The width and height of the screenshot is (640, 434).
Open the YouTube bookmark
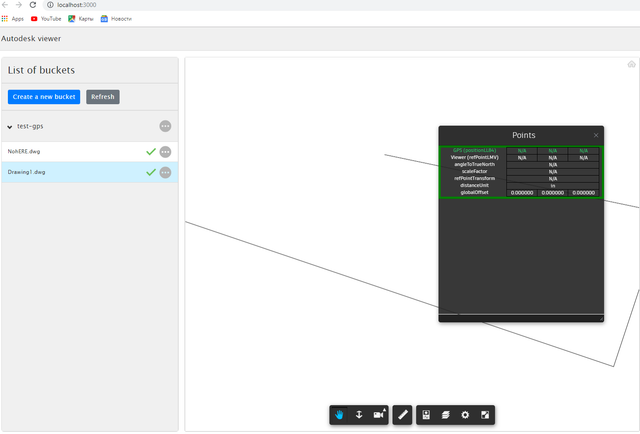click(46, 19)
